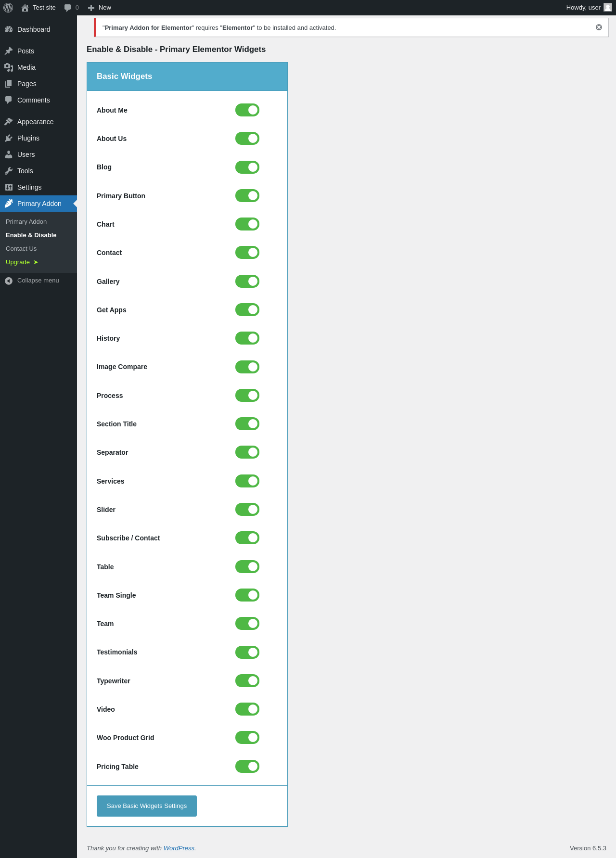Open the WordPress footer link
616x858 pixels.
click(179, 848)
